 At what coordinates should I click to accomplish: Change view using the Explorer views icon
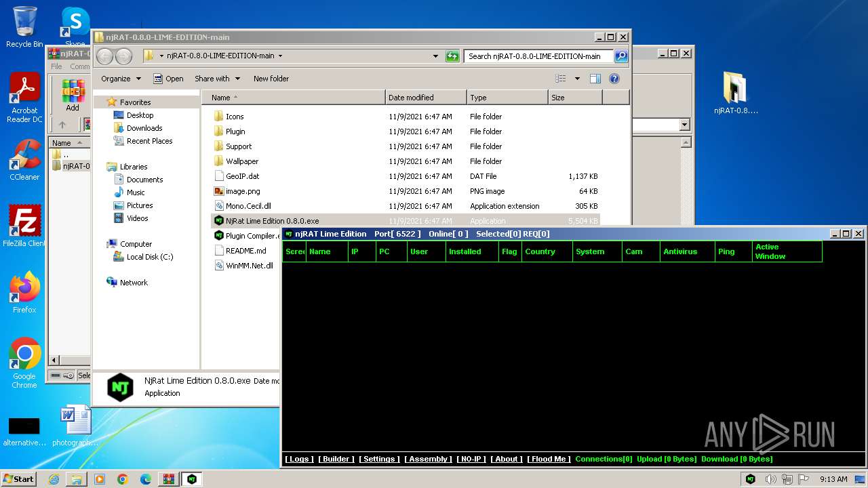tap(561, 79)
